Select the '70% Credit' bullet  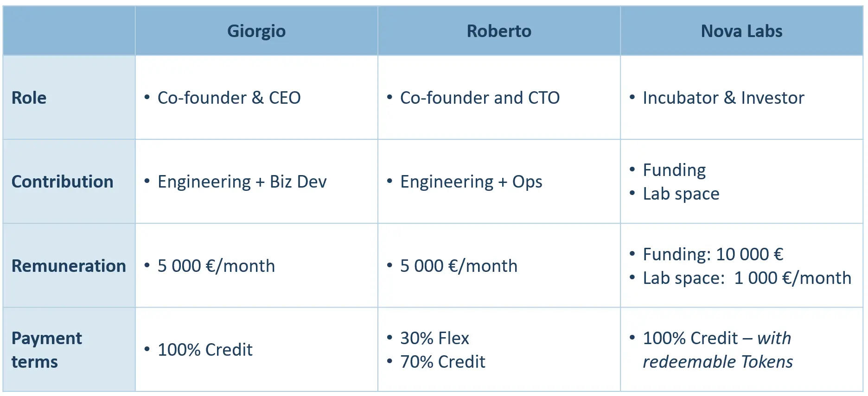[x=442, y=362]
